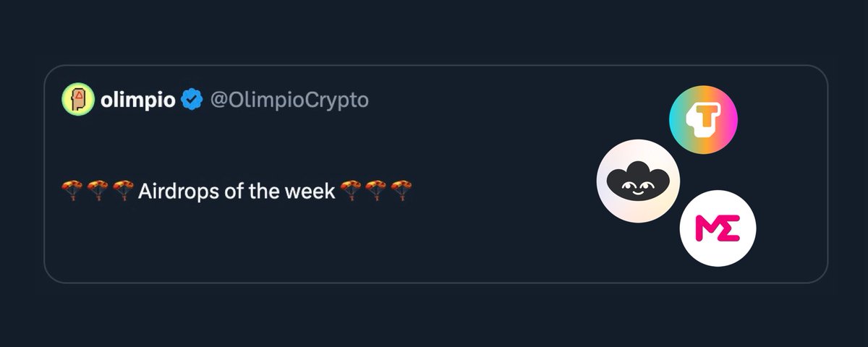Viewport: 868px width, 347px height.
Task: Click the parachute emoji directly before Airdrops
Action: pos(122,192)
